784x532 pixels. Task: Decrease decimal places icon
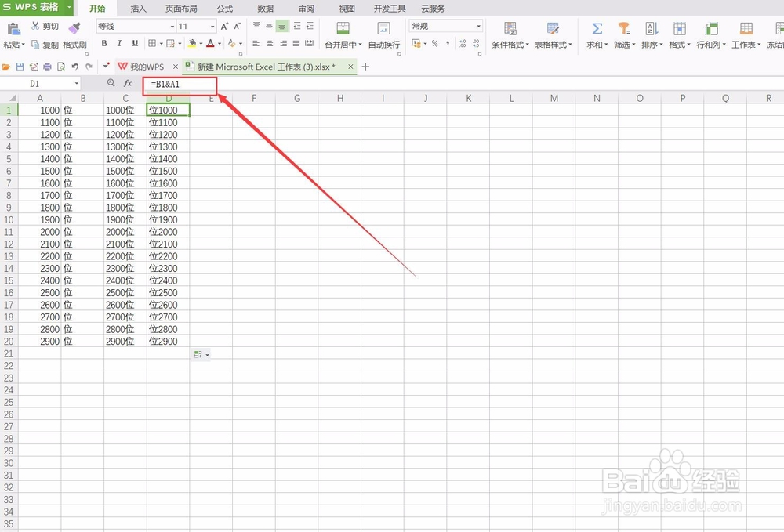point(476,43)
